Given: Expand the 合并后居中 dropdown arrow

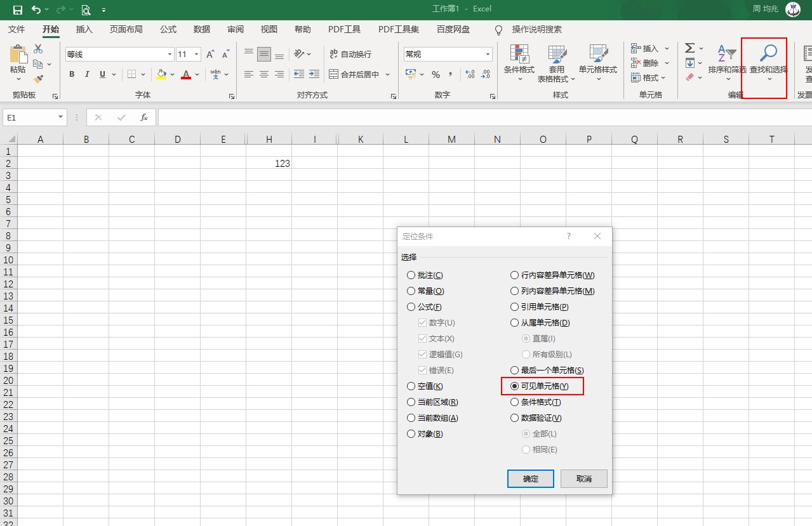Looking at the screenshot, I should point(387,74).
